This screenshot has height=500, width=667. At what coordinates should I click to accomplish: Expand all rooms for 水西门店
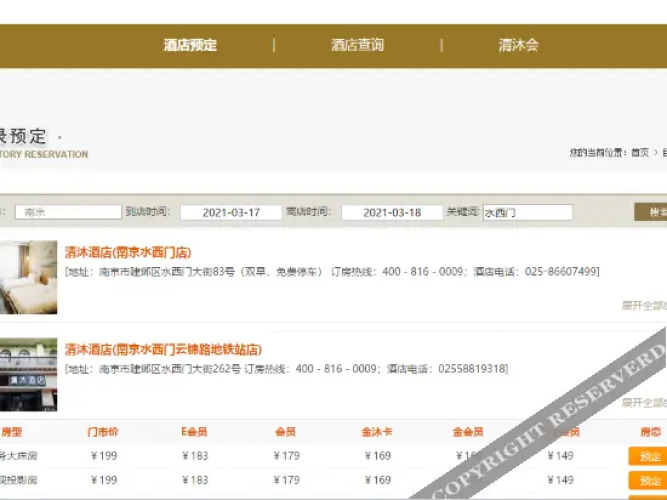[x=644, y=305]
